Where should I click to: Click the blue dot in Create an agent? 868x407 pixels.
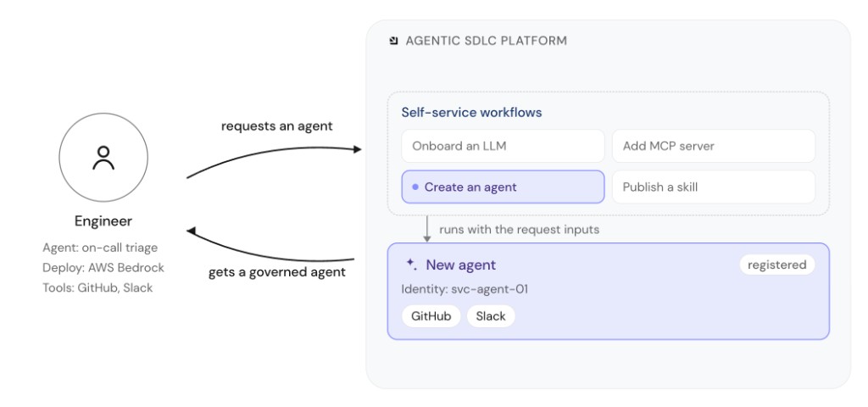(415, 187)
